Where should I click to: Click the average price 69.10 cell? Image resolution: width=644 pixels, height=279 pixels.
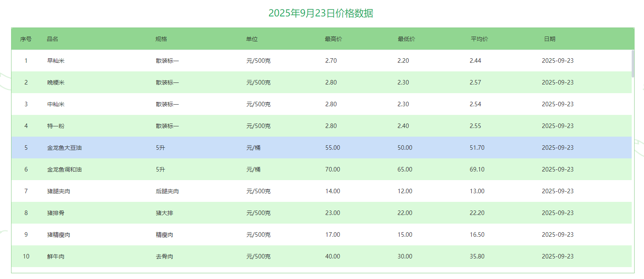coord(477,169)
